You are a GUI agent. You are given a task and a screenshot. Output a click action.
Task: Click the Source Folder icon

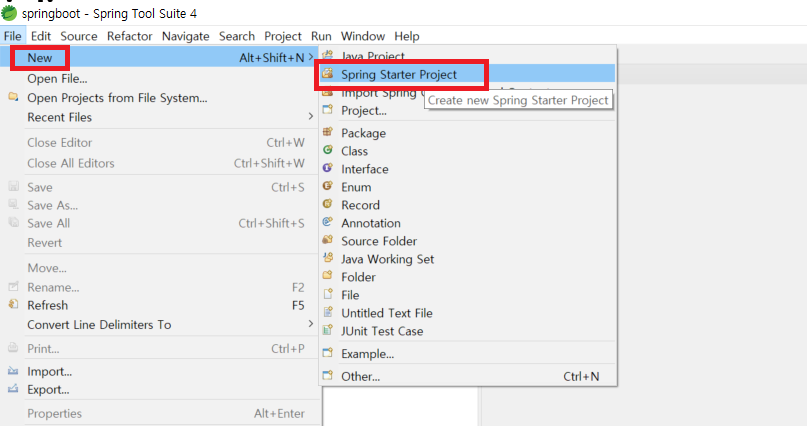coord(327,240)
